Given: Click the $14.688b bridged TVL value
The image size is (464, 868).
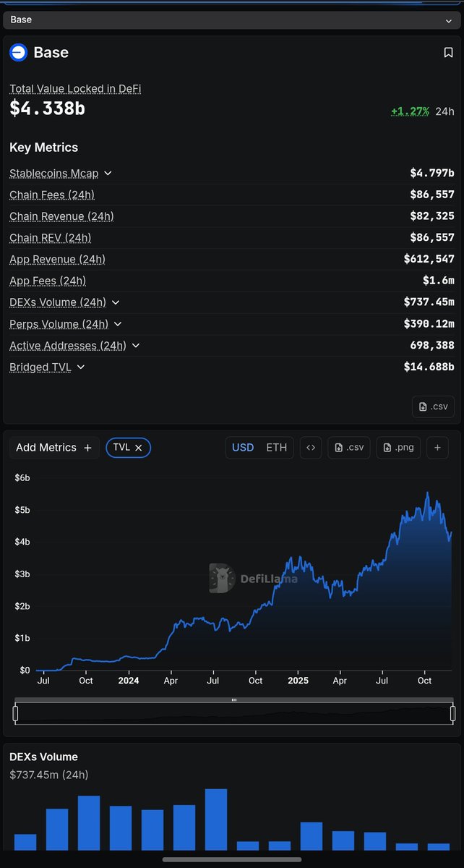Looking at the screenshot, I should pyautogui.click(x=429, y=367).
